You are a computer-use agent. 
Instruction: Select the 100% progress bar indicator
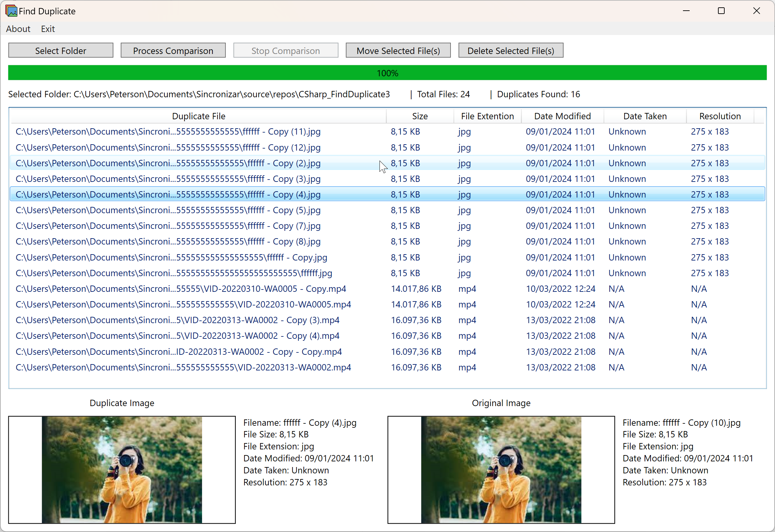point(388,73)
